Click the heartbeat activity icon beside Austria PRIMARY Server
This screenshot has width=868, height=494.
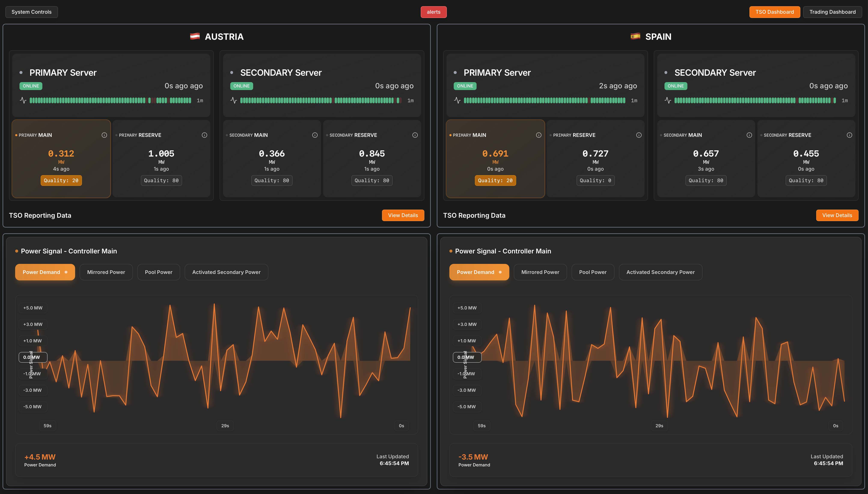point(23,100)
